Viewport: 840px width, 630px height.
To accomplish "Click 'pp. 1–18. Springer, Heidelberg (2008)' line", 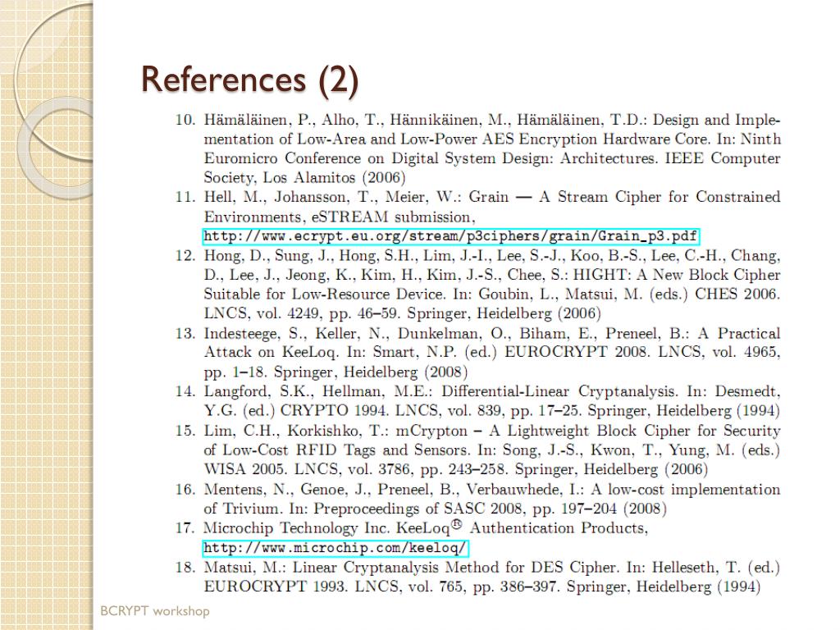I will tap(336, 372).
